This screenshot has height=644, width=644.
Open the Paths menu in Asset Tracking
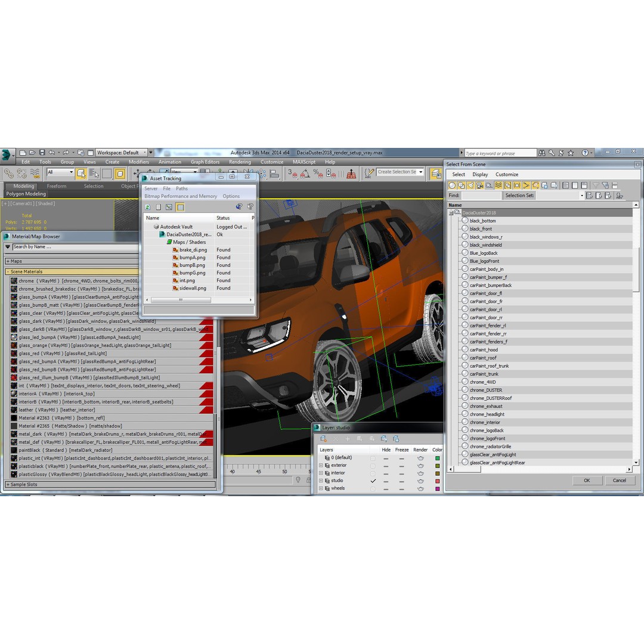pyautogui.click(x=181, y=188)
